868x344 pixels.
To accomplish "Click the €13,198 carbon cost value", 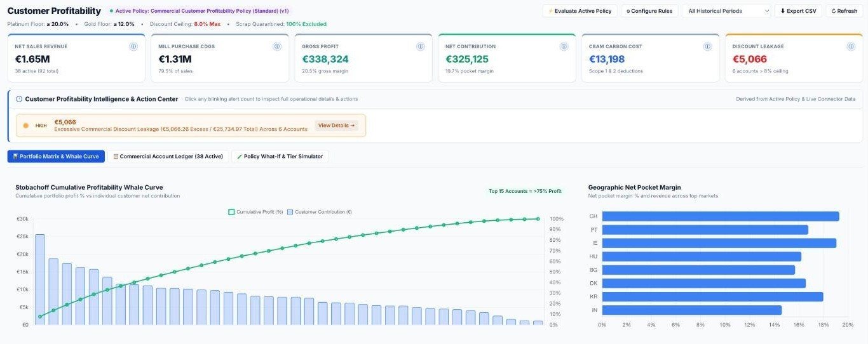I will [x=607, y=59].
